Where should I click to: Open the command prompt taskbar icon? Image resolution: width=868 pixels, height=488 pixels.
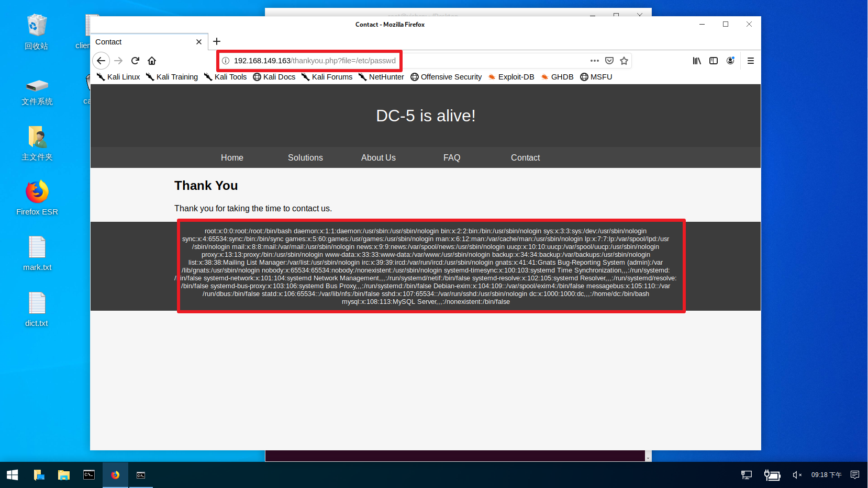click(x=90, y=475)
